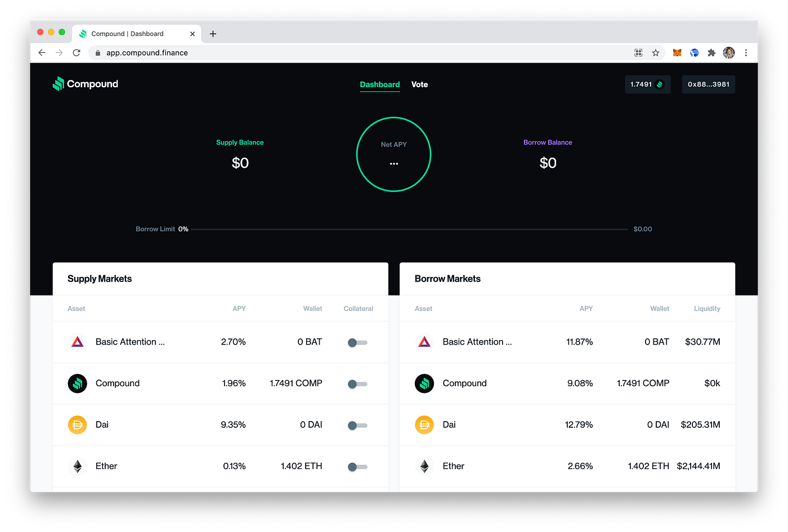788x532 pixels.
Task: Click the install app icon in address bar
Action: tap(638, 52)
